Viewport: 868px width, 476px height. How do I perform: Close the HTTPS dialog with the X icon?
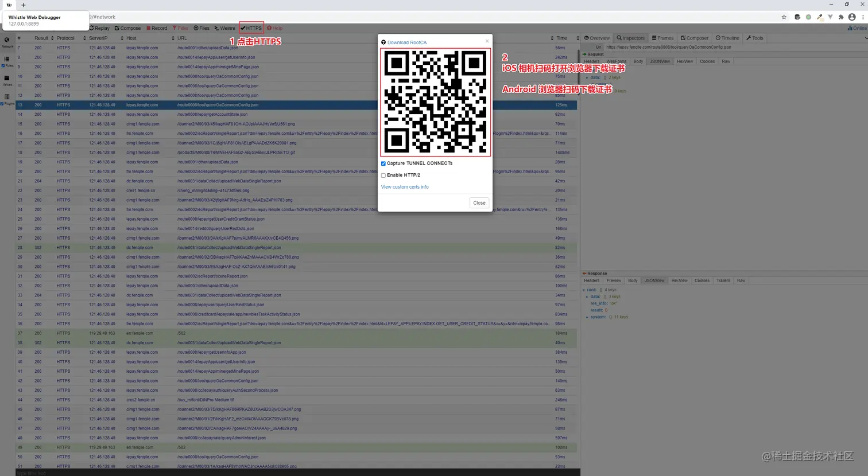[x=487, y=41]
